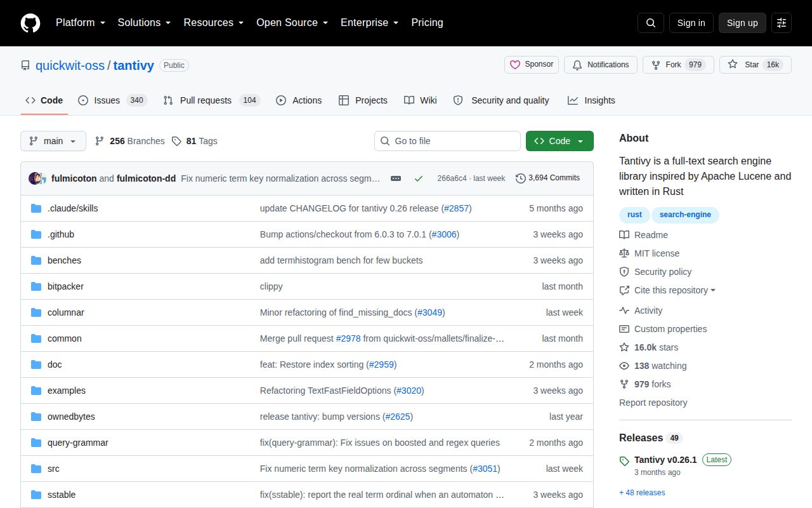Switch to the Projects tab

click(x=363, y=100)
